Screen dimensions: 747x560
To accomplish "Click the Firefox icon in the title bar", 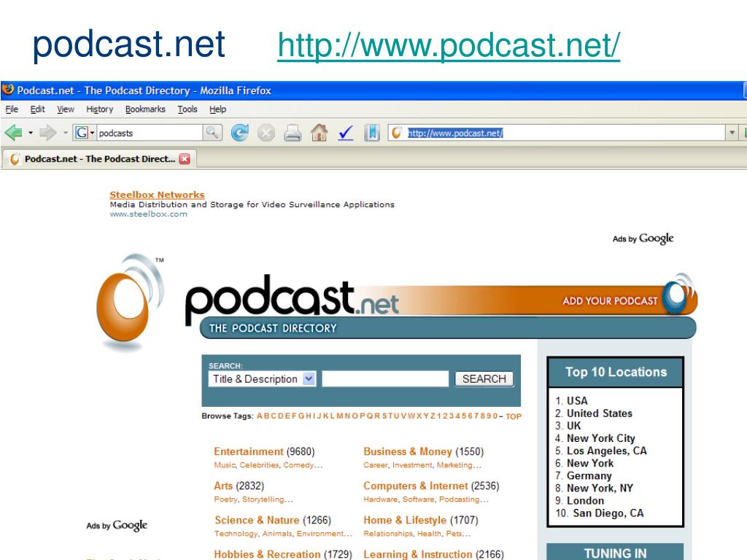I will 8,89.
